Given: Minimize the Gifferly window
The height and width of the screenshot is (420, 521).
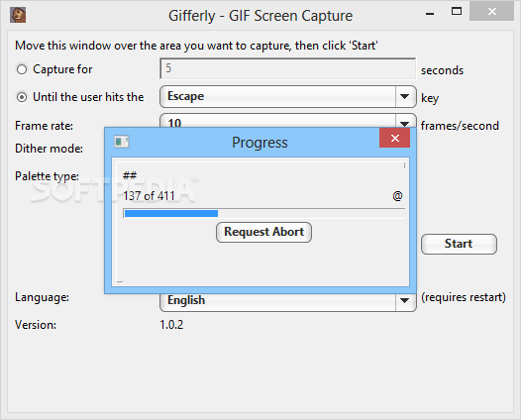Looking at the screenshot, I should (x=430, y=13).
